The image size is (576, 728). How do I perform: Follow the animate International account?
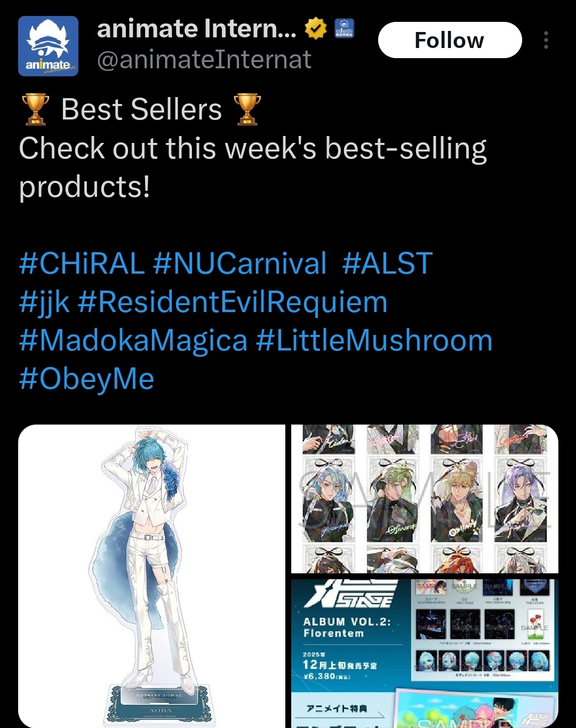450,40
